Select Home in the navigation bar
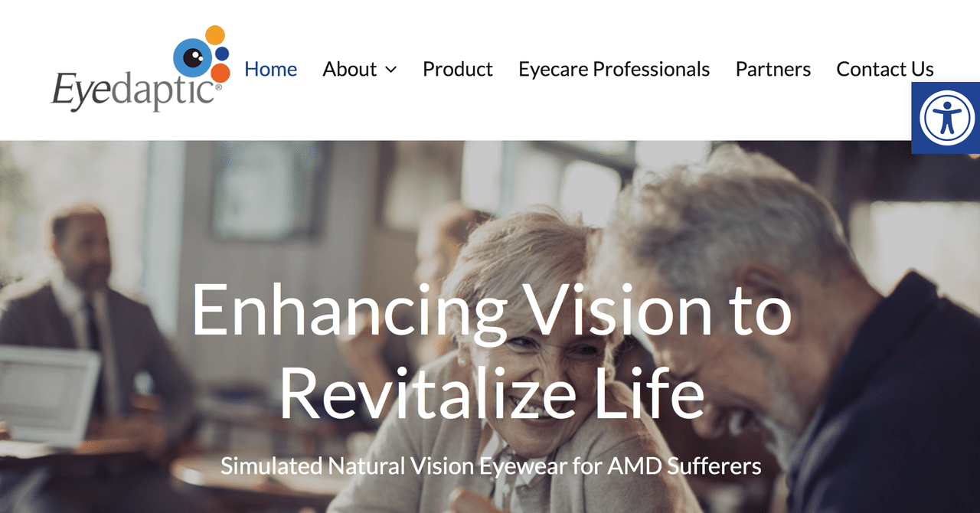Image resolution: width=980 pixels, height=513 pixels. (270, 69)
